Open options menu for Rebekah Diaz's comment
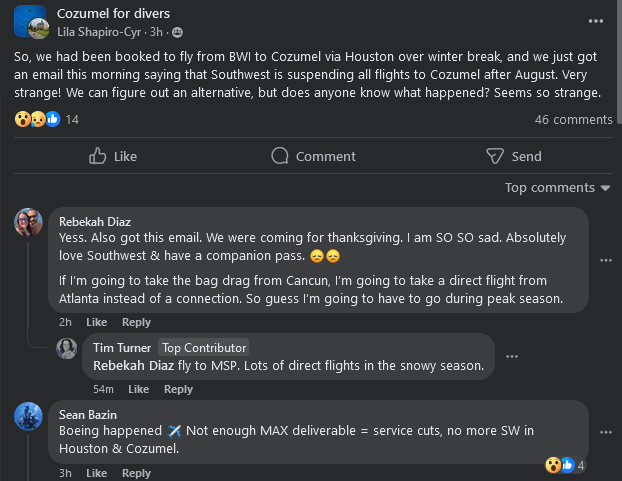 click(x=605, y=260)
